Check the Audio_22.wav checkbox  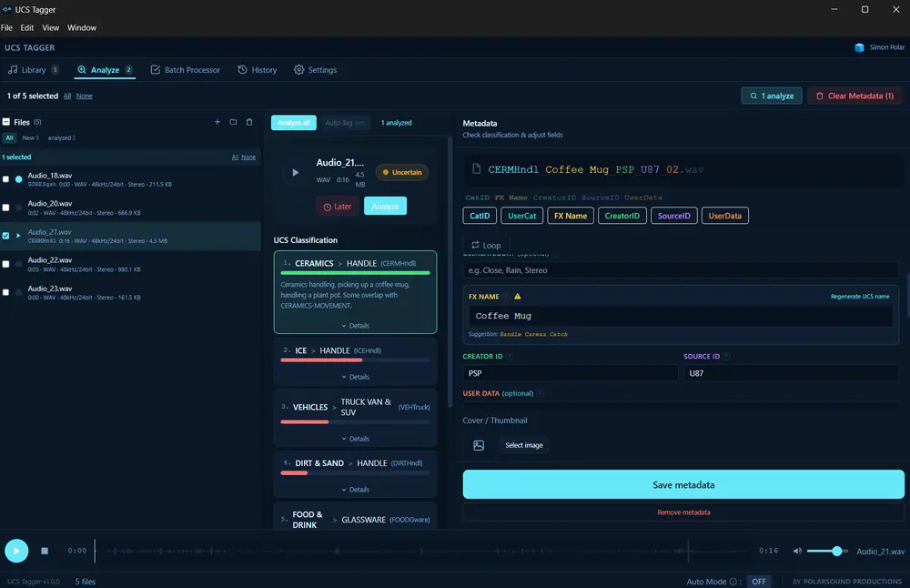5,264
